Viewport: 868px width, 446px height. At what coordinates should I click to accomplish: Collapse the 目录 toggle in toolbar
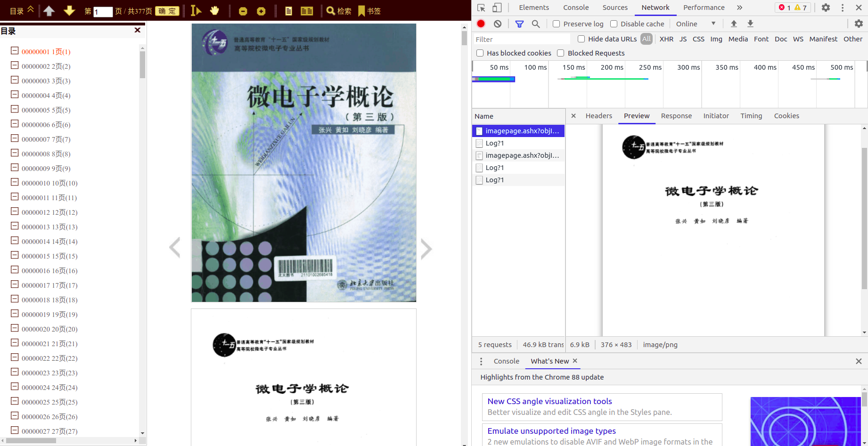click(22, 10)
